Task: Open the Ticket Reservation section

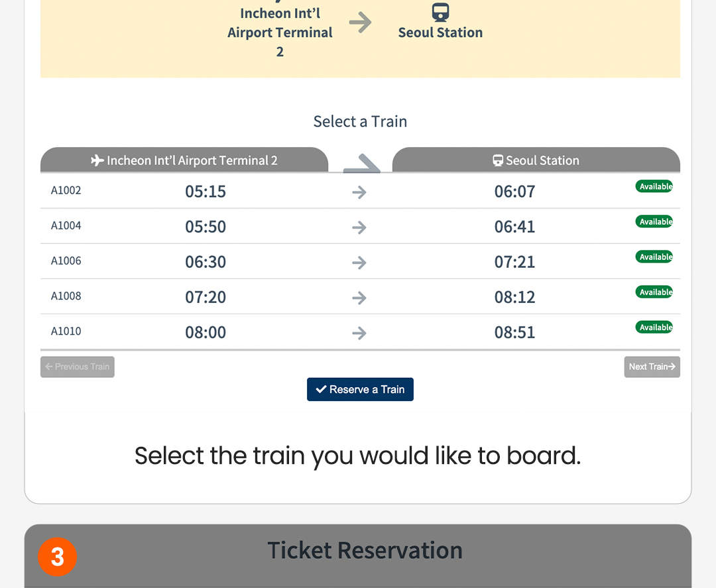Action: 365,550
